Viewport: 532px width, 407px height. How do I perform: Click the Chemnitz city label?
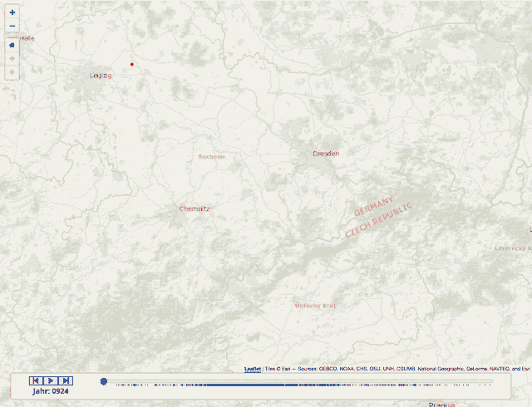[x=195, y=209]
